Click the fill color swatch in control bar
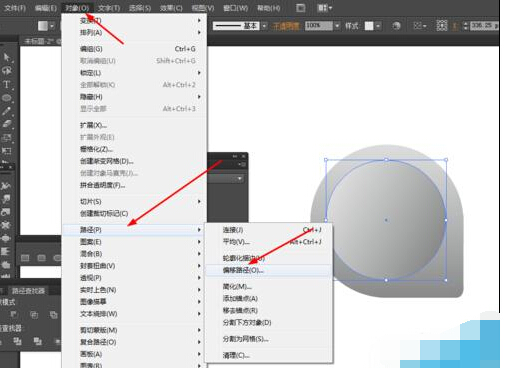Viewport: 505px width, 368px height. tap(43, 26)
